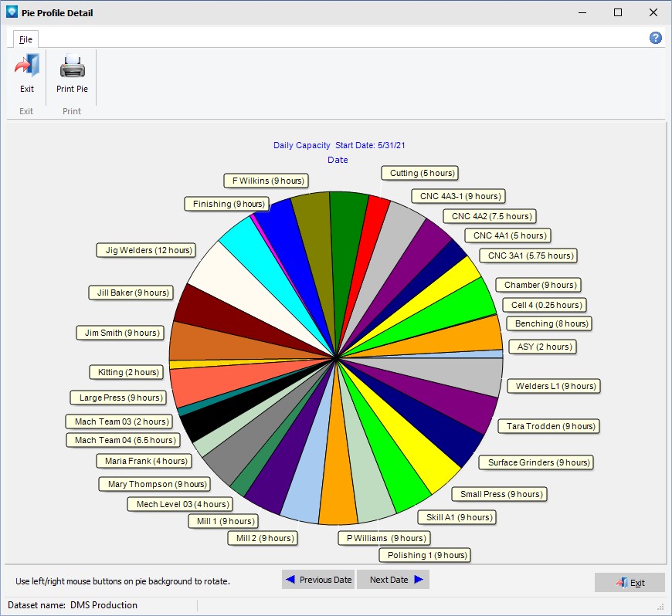Click the Exit icon in the ribbon
Viewport: 672px width, 616px height.
point(26,67)
